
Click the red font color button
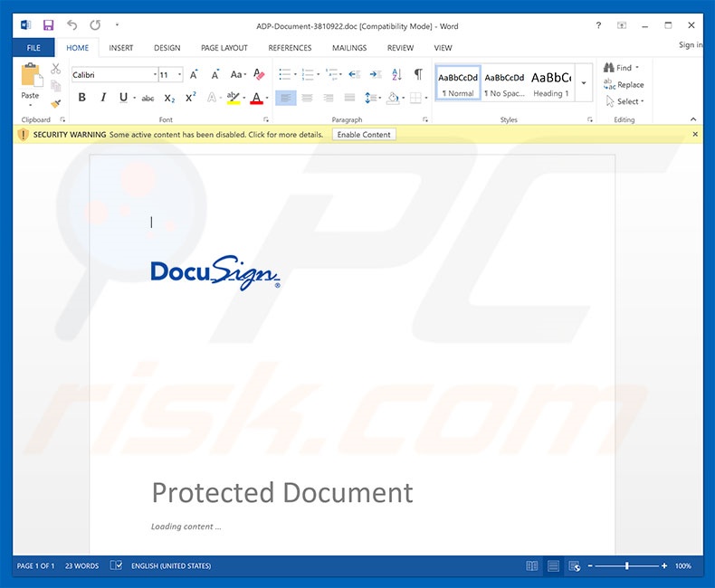(257, 98)
